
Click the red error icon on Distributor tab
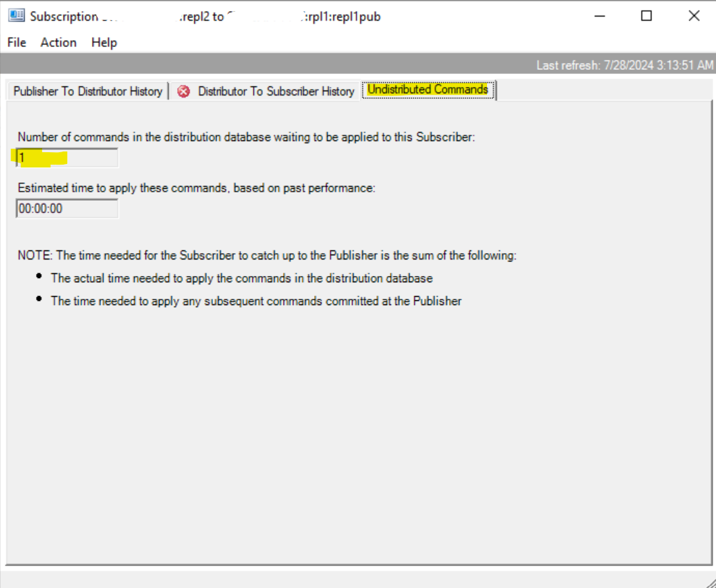point(183,91)
